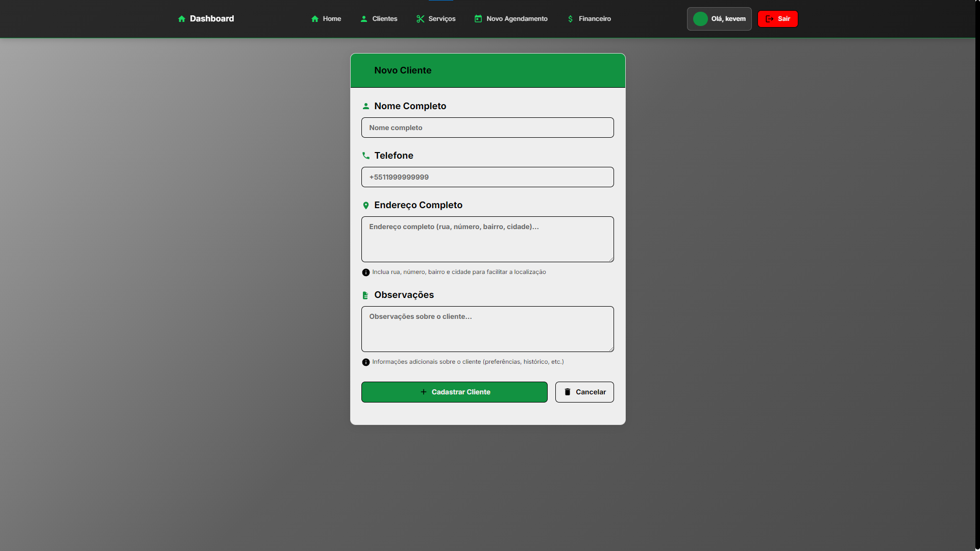The height and width of the screenshot is (551, 980).
Task: Click the Telefone number input field
Action: [487, 177]
